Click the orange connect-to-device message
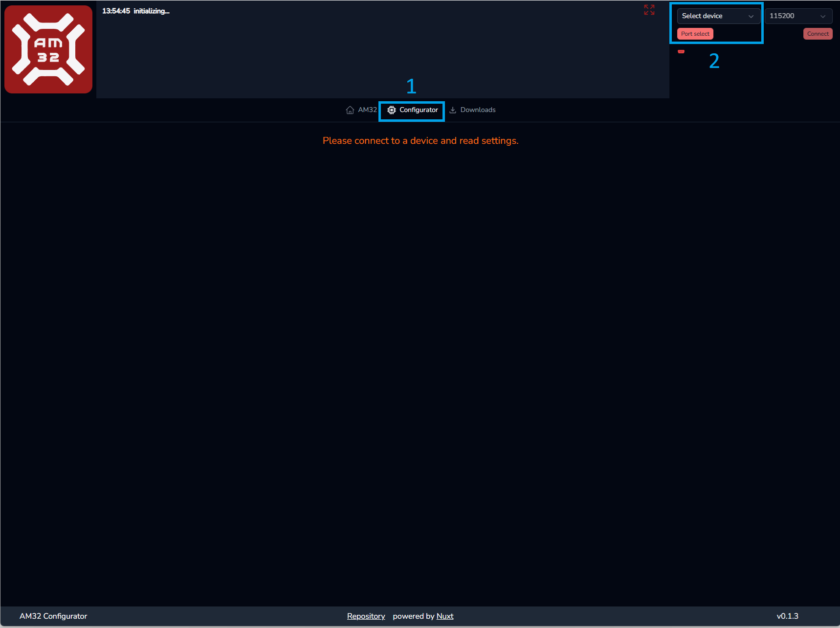Image resolution: width=840 pixels, height=628 pixels. pyautogui.click(x=420, y=141)
